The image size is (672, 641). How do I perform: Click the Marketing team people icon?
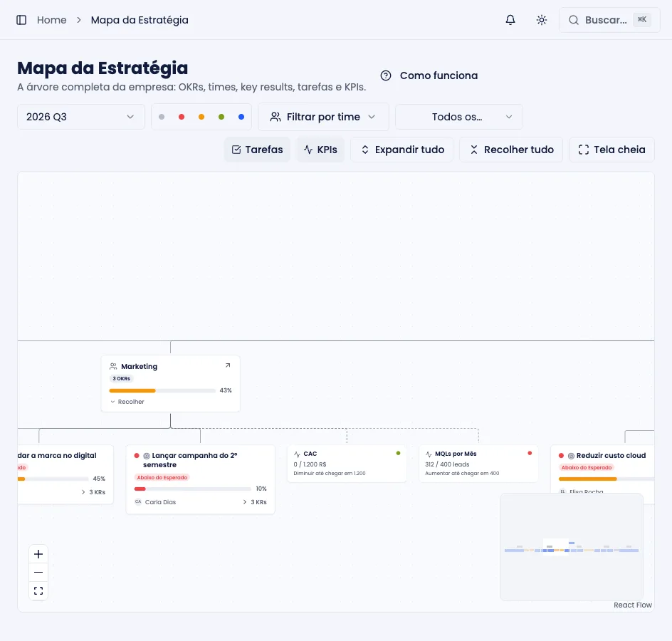click(x=113, y=366)
